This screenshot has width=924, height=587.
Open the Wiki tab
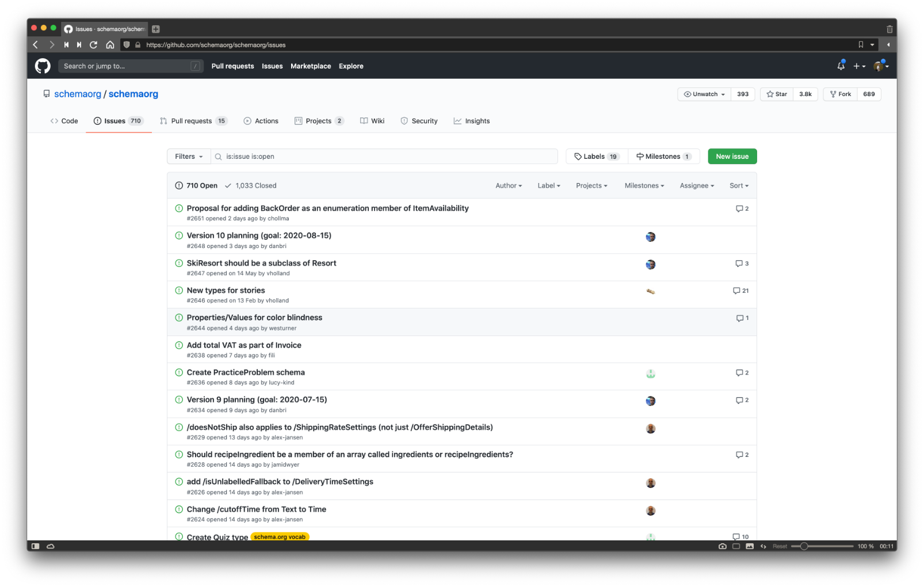click(x=372, y=121)
